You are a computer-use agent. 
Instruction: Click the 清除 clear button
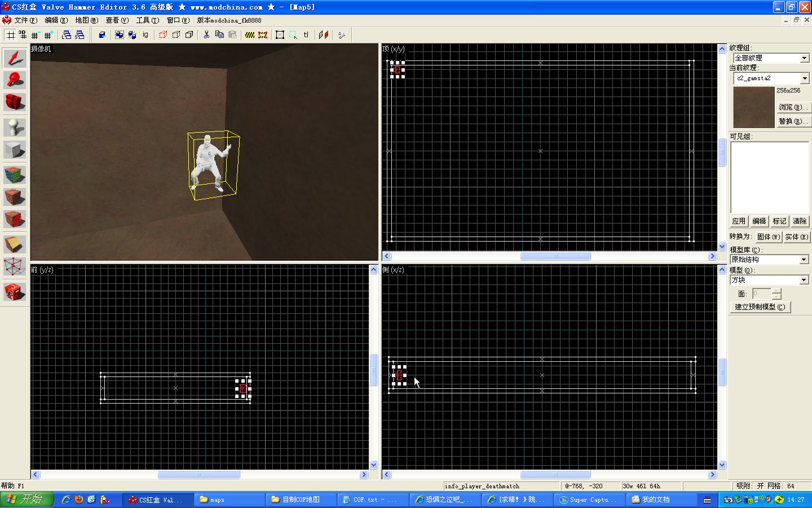[x=800, y=221]
